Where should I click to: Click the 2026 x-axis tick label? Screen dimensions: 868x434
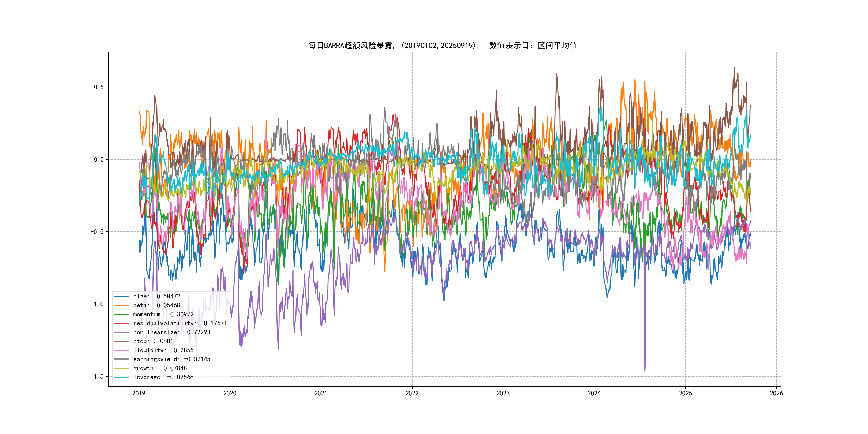click(x=776, y=393)
